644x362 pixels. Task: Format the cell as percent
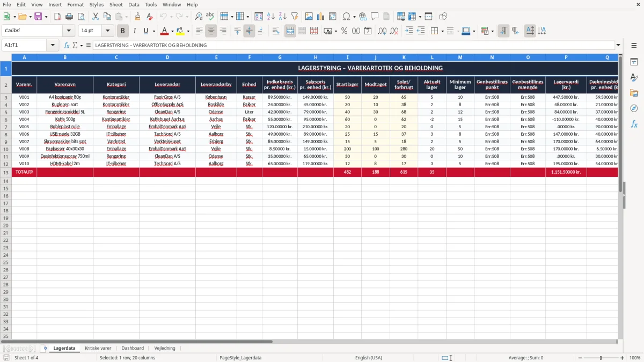coord(344,31)
